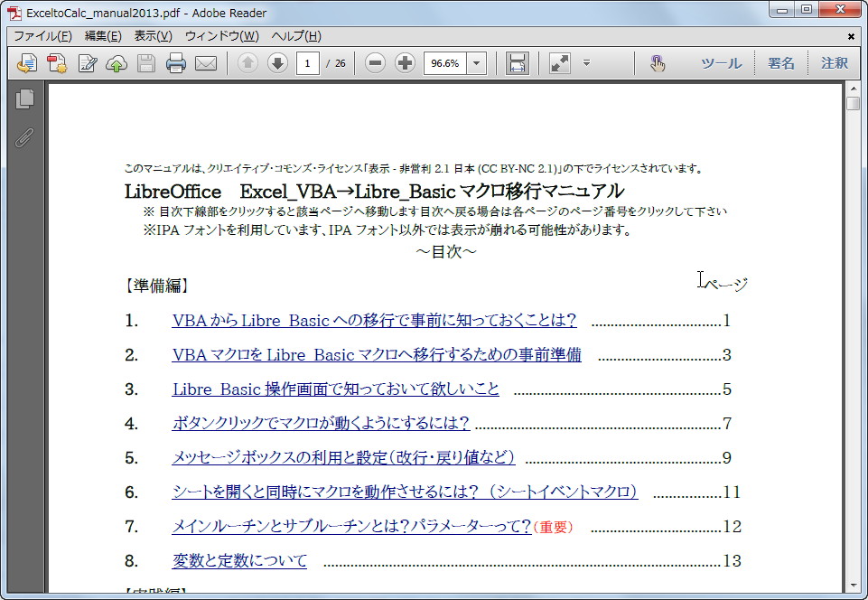Open the ウィンドウ(W) menu
The width and height of the screenshot is (868, 600).
tap(221, 36)
